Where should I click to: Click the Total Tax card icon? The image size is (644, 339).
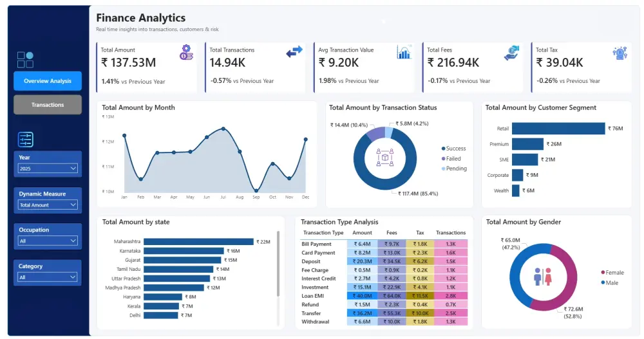620,53
